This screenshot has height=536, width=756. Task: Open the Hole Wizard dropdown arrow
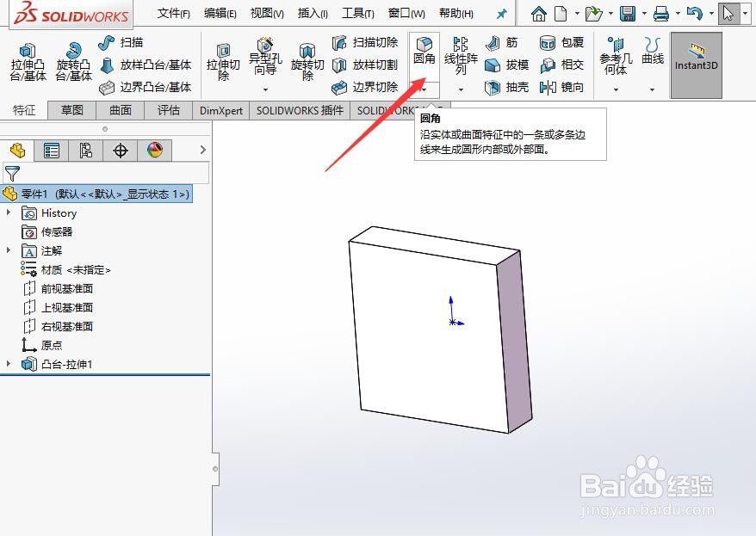click(x=265, y=89)
